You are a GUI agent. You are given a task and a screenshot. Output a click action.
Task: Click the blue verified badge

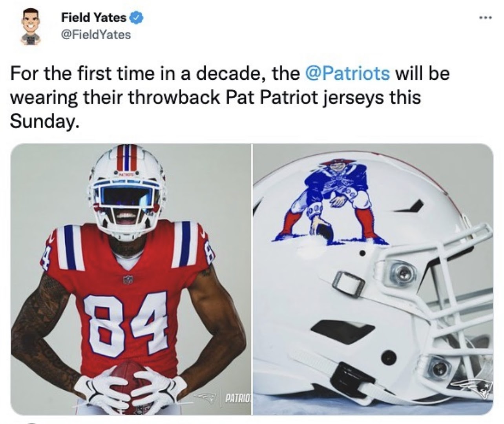[136, 18]
